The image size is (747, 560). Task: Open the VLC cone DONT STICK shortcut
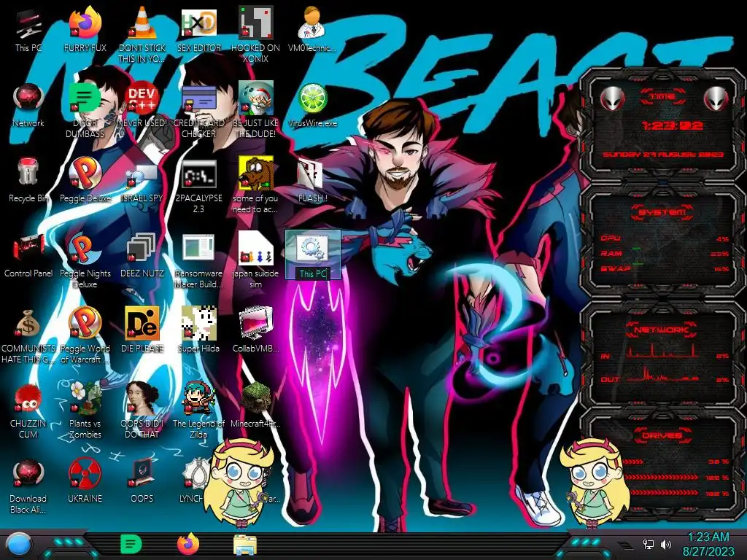142,34
